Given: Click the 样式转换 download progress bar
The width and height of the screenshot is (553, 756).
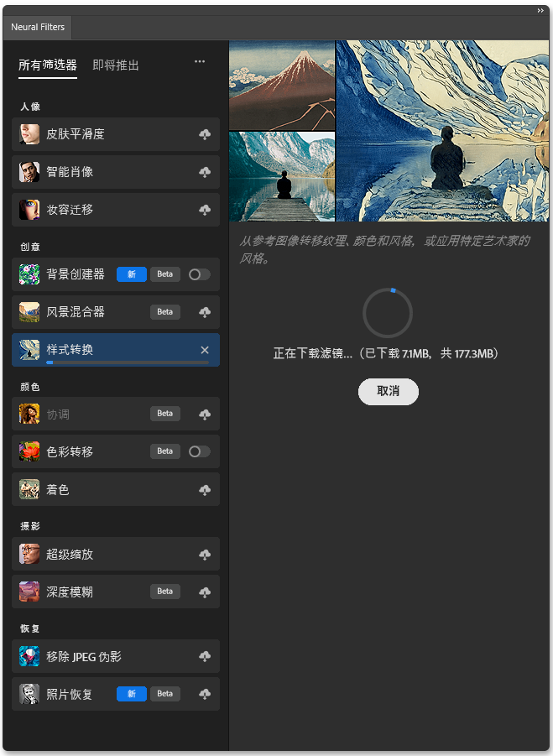Looking at the screenshot, I should click(128, 362).
